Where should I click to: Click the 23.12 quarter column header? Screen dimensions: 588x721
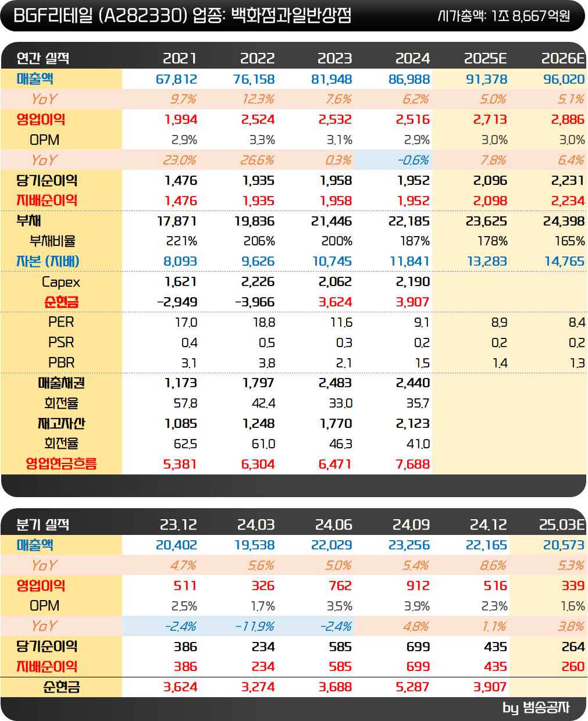(x=179, y=524)
